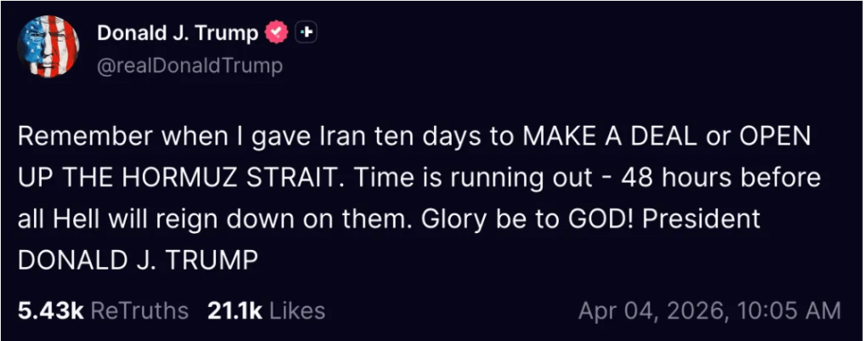Click the plus badge beside the verified icon
Screen dimensions: 868x341
click(306, 34)
